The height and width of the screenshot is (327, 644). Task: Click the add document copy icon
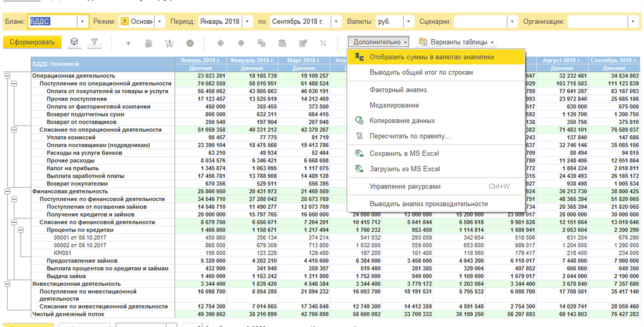[x=149, y=43]
